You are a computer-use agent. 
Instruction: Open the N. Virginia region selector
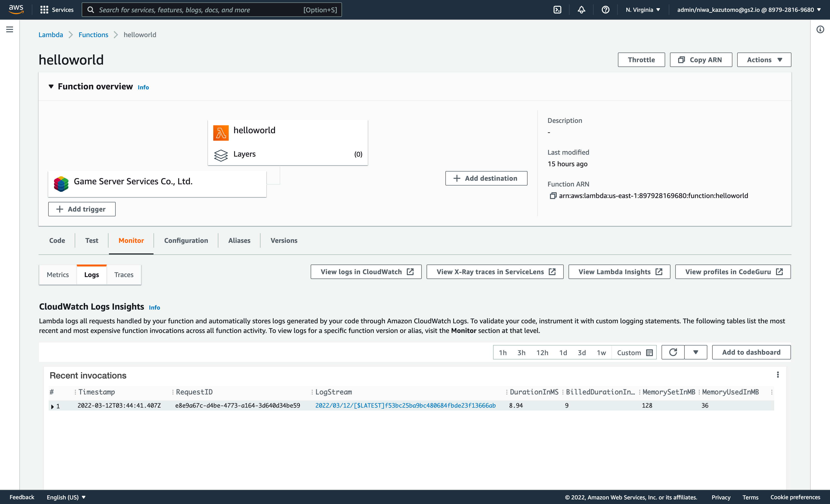643,10
